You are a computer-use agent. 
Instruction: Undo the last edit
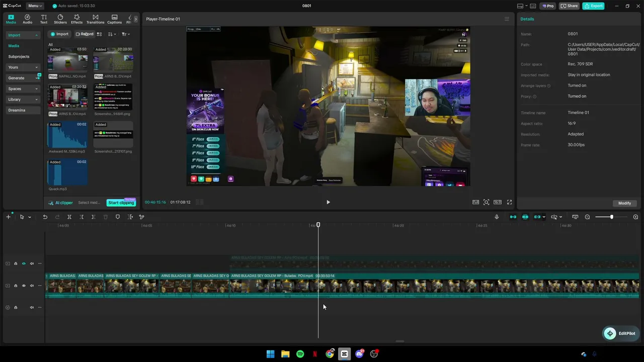coord(45,217)
